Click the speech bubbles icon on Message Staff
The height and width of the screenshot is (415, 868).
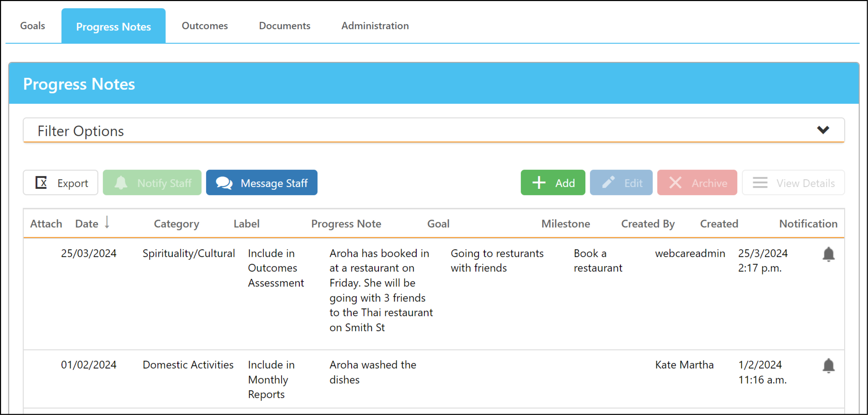[224, 183]
